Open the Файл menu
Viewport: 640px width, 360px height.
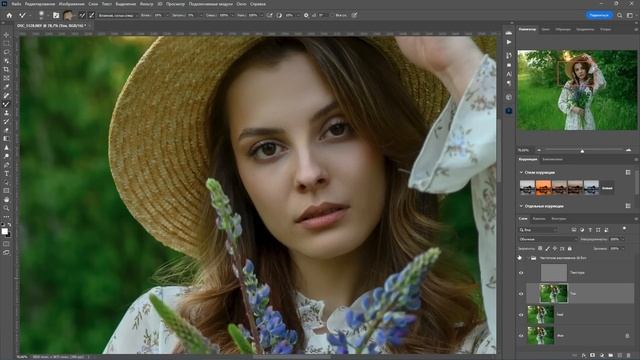tap(16, 4)
